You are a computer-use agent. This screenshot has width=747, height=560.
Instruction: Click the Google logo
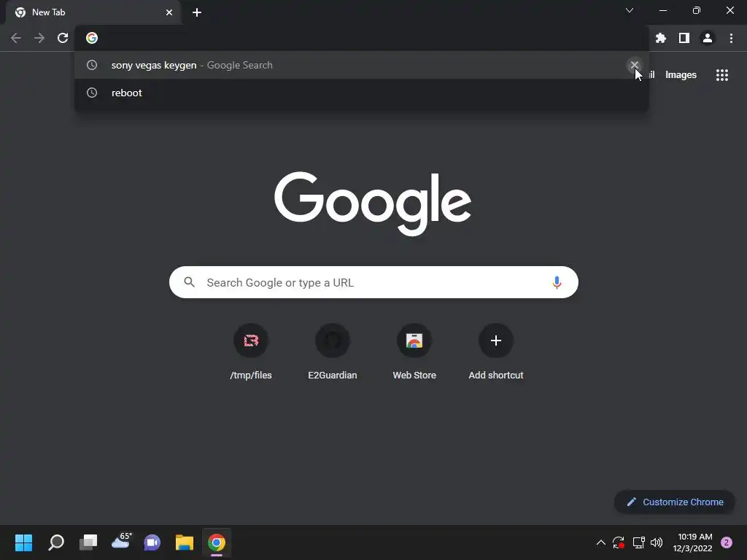pyautogui.click(x=373, y=203)
